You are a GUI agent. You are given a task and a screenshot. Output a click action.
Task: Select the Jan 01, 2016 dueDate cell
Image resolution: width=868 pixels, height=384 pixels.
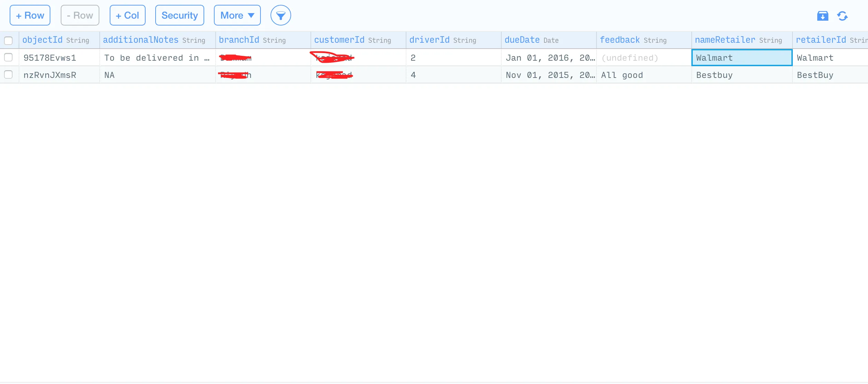click(549, 58)
